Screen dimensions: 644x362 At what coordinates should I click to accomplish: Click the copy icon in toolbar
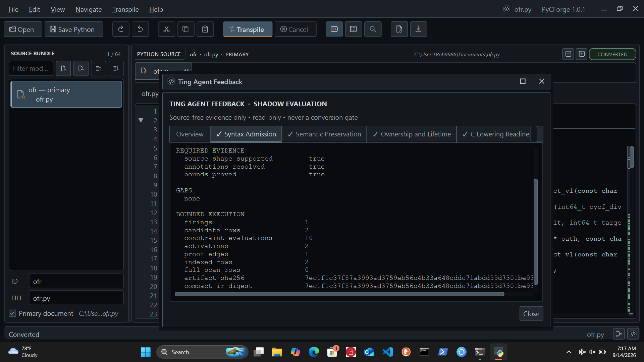pyautogui.click(x=185, y=29)
